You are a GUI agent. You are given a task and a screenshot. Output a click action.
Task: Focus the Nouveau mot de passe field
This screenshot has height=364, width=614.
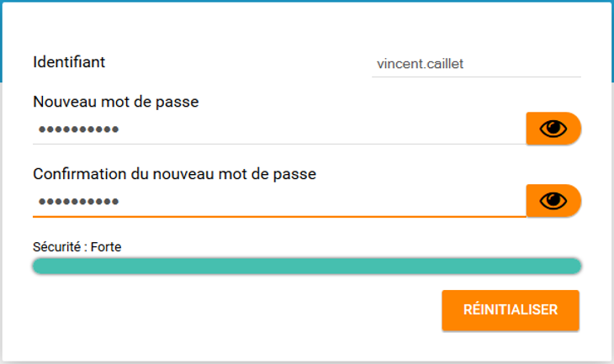click(279, 129)
